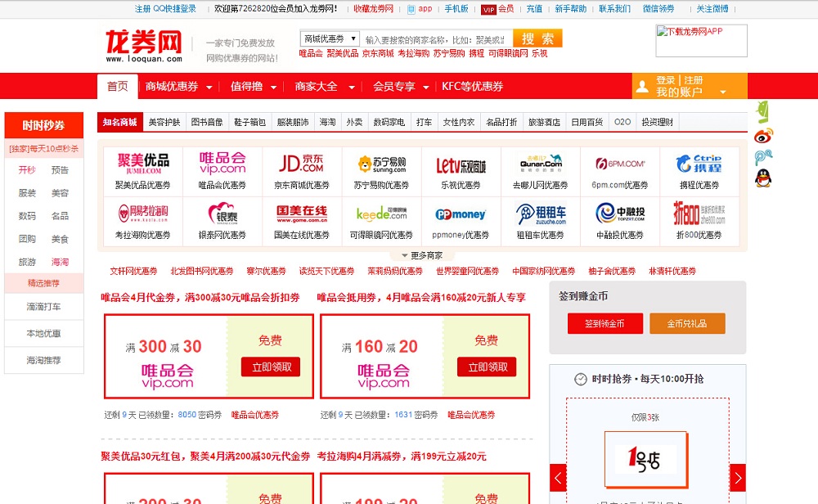Open the 收藏龙券网 link
This screenshot has width=818, height=504.
(x=374, y=9)
